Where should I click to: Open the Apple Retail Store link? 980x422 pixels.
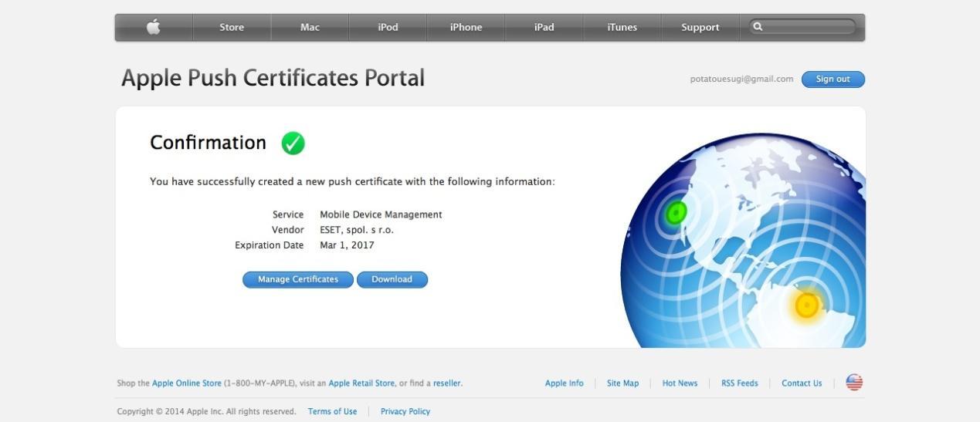[x=361, y=383]
